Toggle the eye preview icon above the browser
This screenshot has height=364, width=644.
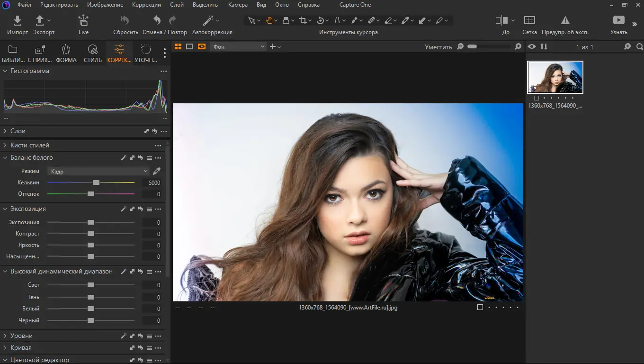coord(532,46)
